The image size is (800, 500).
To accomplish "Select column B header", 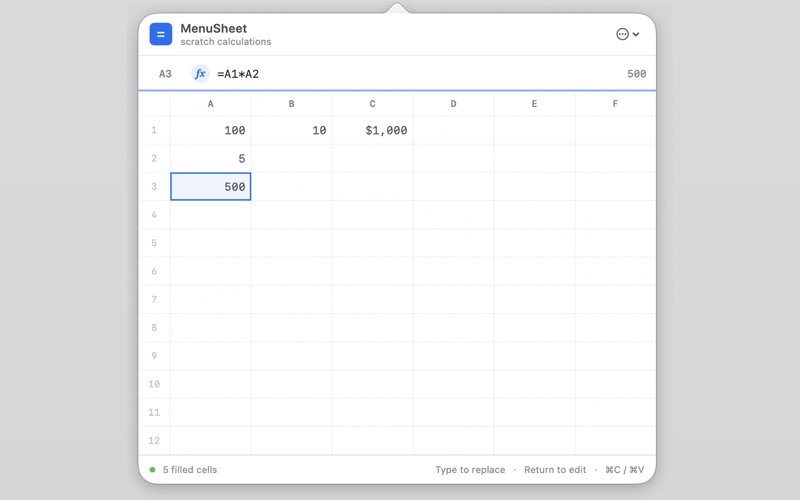I will [291, 104].
